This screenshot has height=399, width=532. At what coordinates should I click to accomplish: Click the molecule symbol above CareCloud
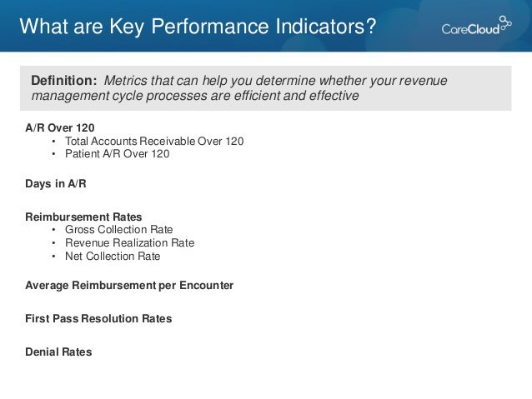tap(505, 23)
